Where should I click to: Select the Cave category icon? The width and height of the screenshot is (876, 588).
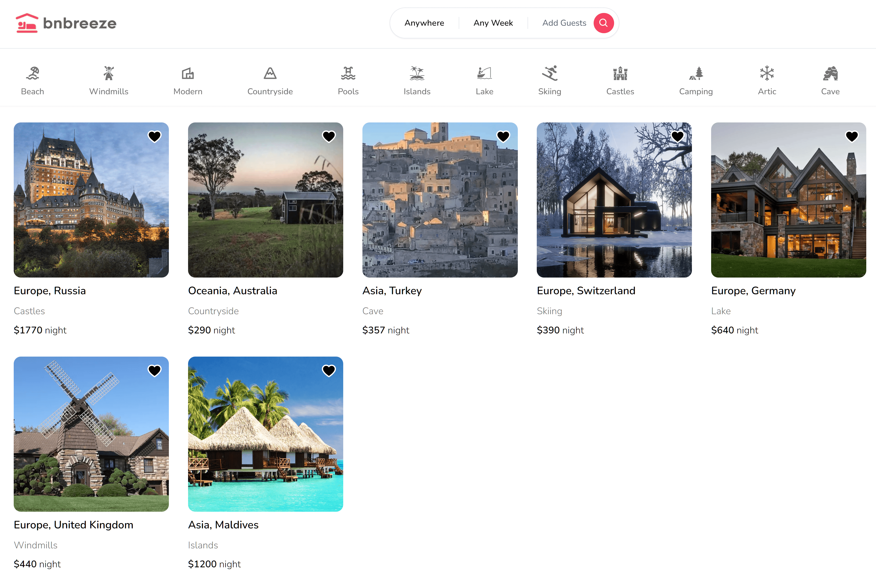coord(830,73)
